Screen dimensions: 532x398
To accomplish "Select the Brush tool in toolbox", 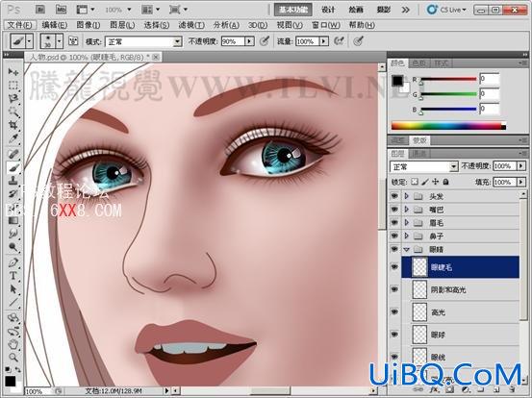I will (13, 167).
